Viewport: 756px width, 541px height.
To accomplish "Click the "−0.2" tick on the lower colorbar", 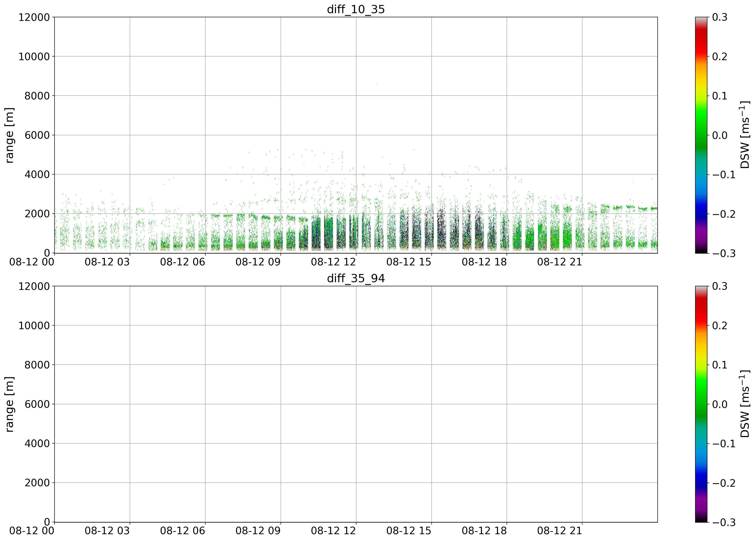I will 724,483.
